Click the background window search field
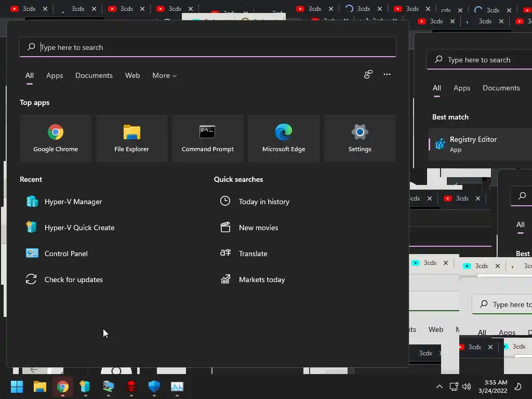532x399 pixels. tap(479, 60)
